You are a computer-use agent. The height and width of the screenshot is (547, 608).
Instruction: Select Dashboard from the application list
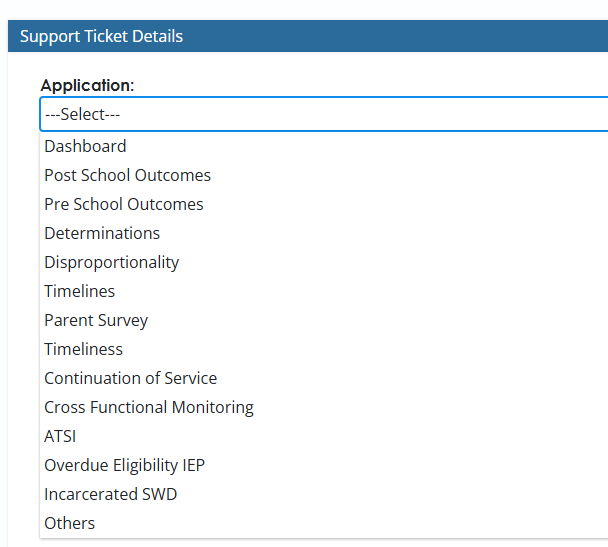tap(85, 146)
